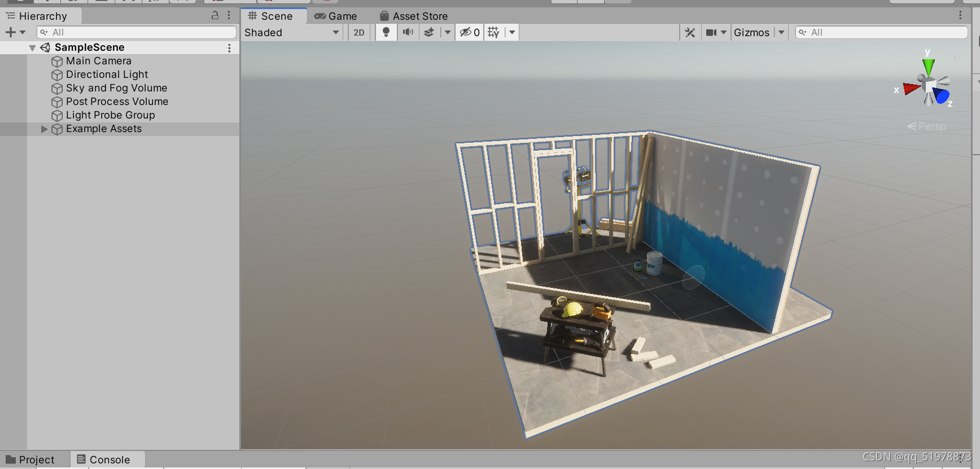The width and height of the screenshot is (980, 469).
Task: Toggle scene audio speaker
Action: [x=408, y=32]
